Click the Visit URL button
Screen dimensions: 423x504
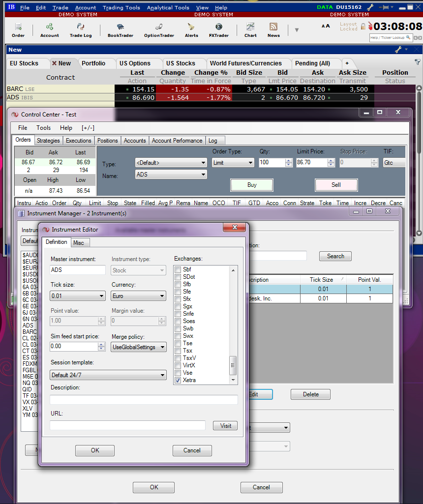click(x=225, y=425)
